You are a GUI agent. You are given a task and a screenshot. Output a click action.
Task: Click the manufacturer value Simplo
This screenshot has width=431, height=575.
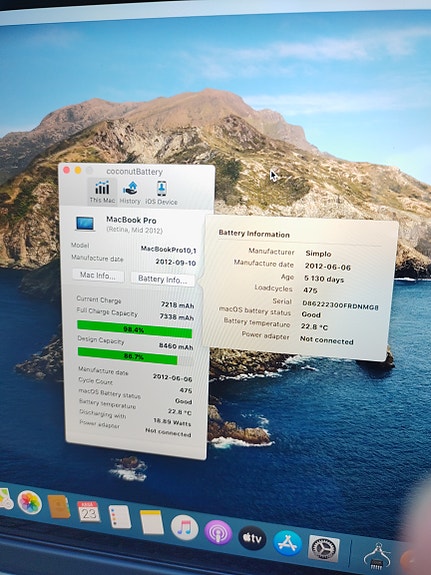click(x=318, y=254)
